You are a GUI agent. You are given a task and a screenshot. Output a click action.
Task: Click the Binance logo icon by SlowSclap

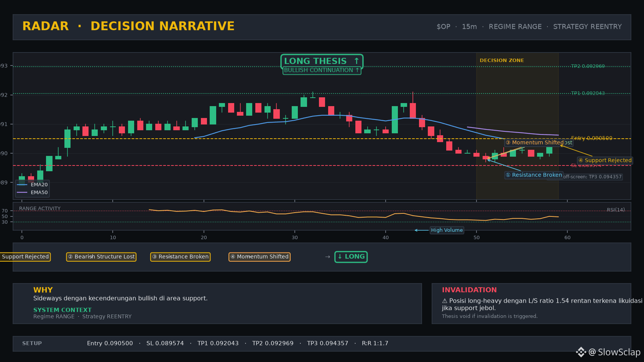click(581, 352)
